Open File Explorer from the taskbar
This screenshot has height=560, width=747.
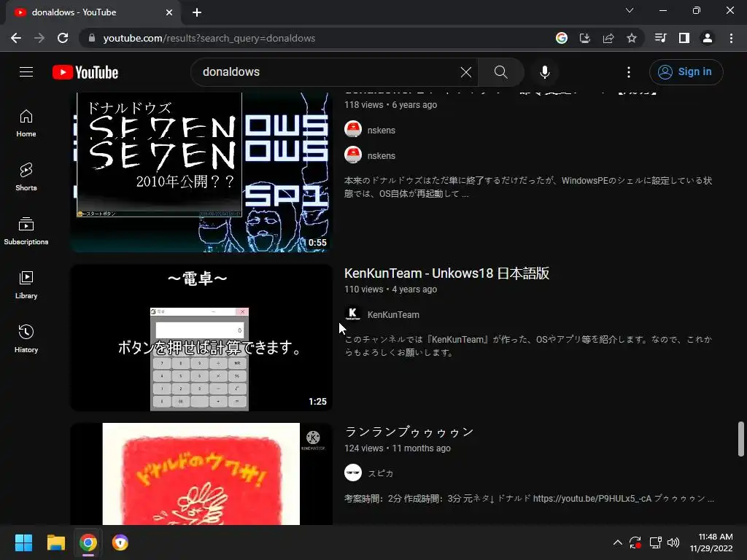point(55,542)
